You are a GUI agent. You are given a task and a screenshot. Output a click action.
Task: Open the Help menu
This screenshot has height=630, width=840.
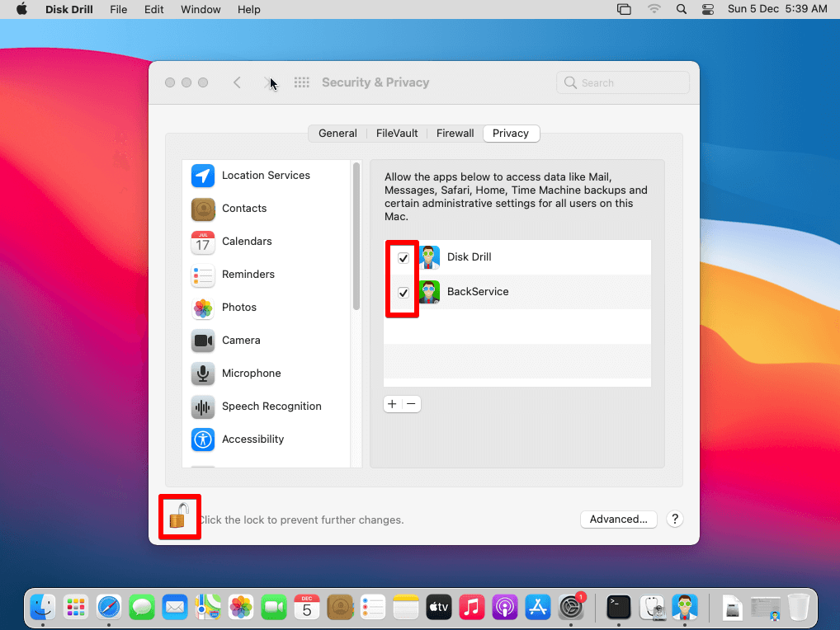pos(248,9)
